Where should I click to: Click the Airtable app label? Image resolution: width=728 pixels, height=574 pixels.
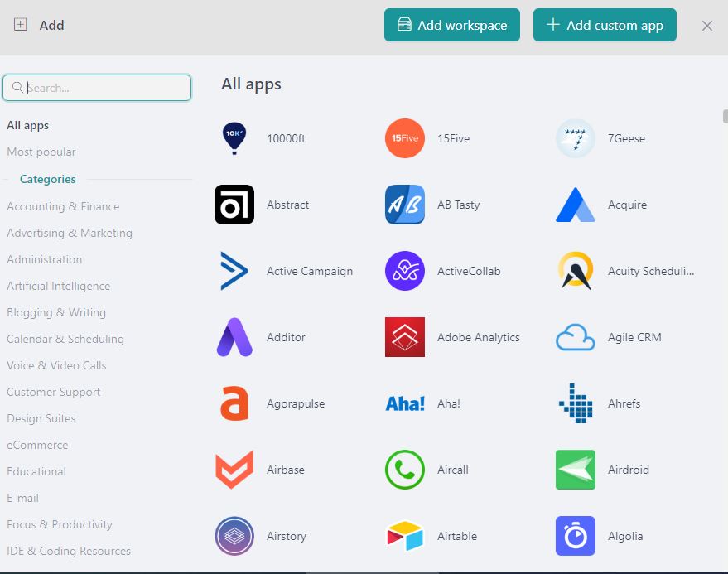pos(457,536)
